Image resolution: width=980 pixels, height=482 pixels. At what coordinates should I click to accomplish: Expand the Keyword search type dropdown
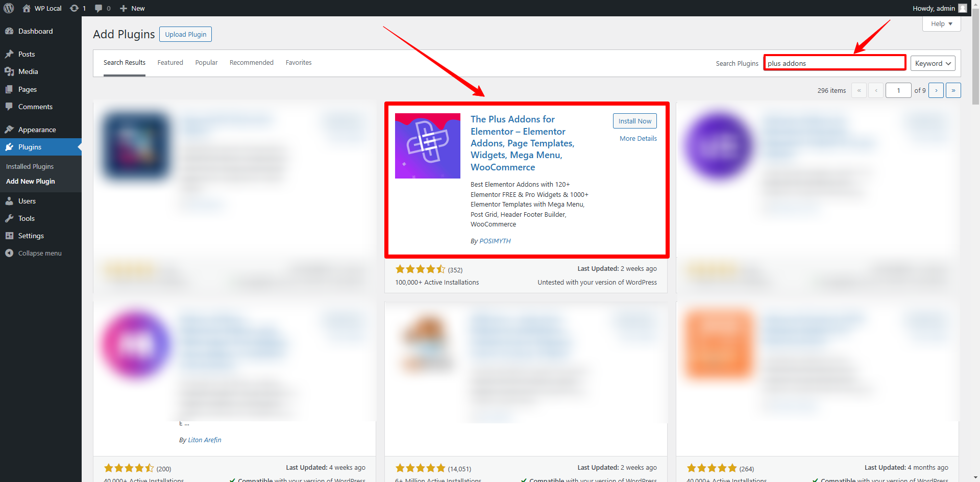pos(933,63)
